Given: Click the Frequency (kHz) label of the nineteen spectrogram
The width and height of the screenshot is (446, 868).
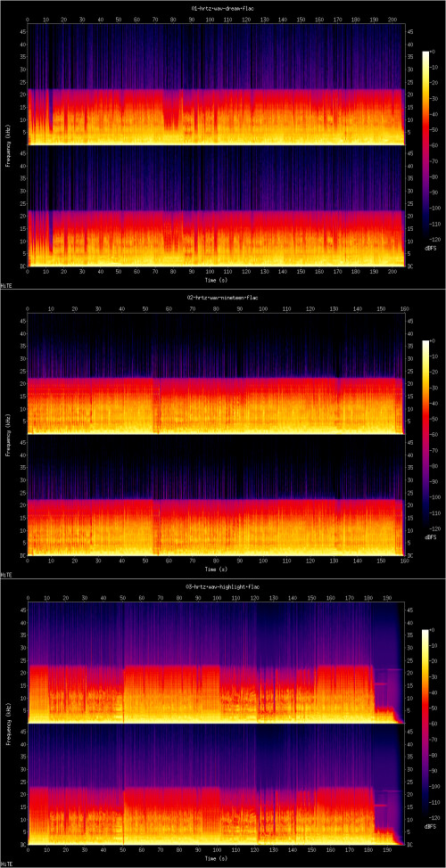Looking at the screenshot, I should [x=9, y=434].
